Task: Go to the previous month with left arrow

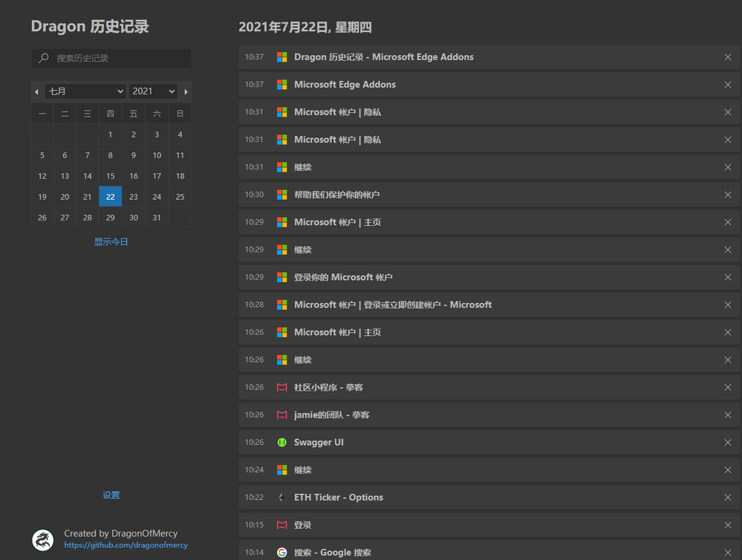Action: pyautogui.click(x=36, y=92)
